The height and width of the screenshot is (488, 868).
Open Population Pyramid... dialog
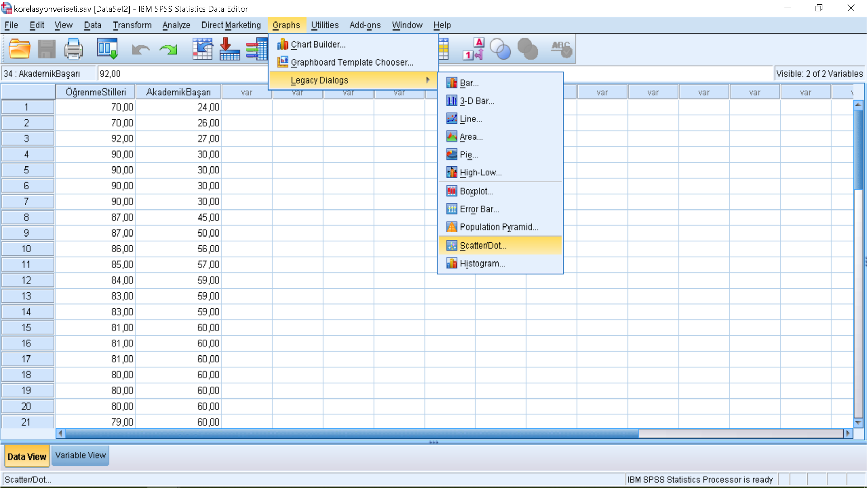point(500,227)
